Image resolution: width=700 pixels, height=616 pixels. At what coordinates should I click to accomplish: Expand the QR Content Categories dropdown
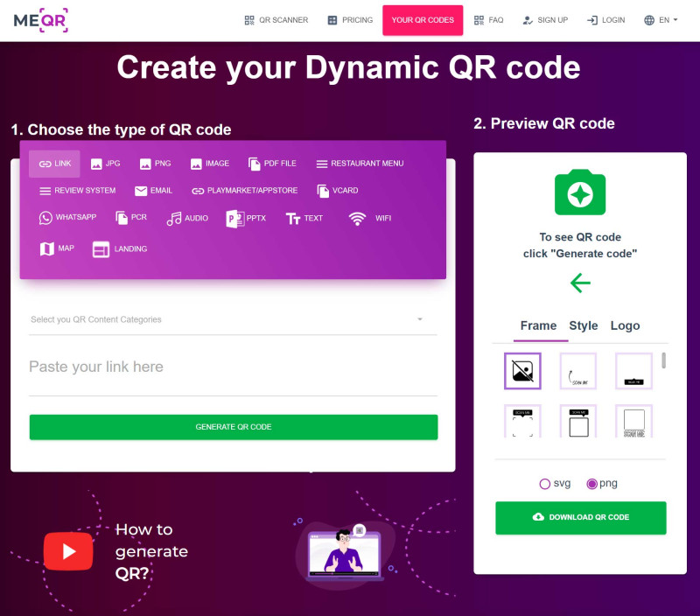233,319
